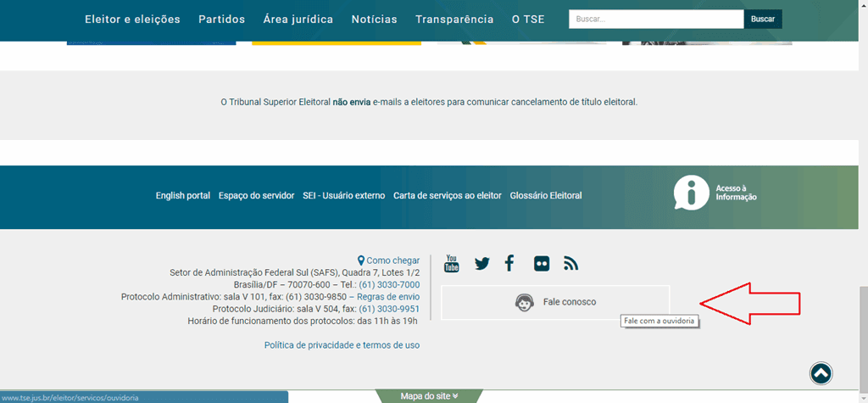Click the Acesso à Informação text

(x=736, y=193)
